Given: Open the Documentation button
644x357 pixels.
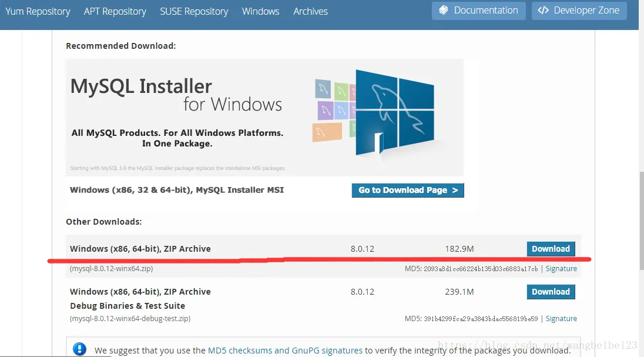Looking at the screenshot, I should [478, 10].
